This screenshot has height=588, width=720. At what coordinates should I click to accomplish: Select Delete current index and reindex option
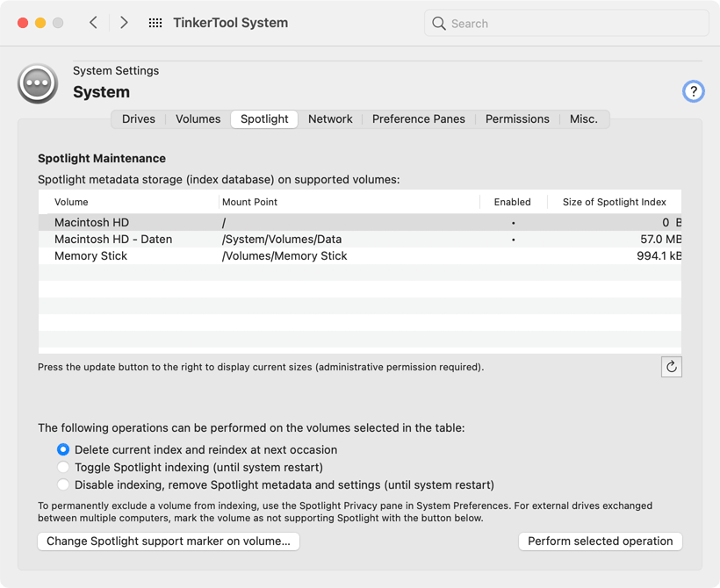(x=63, y=449)
